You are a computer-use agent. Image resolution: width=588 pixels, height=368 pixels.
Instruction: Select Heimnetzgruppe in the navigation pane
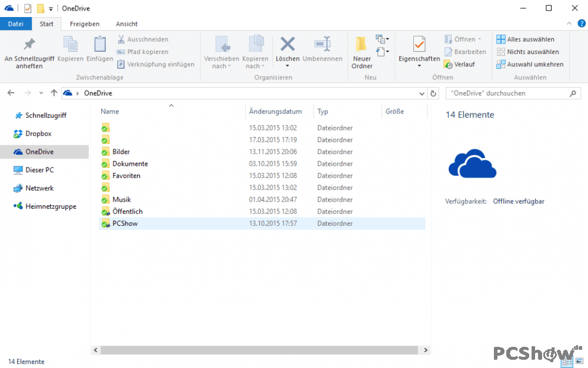[45, 206]
